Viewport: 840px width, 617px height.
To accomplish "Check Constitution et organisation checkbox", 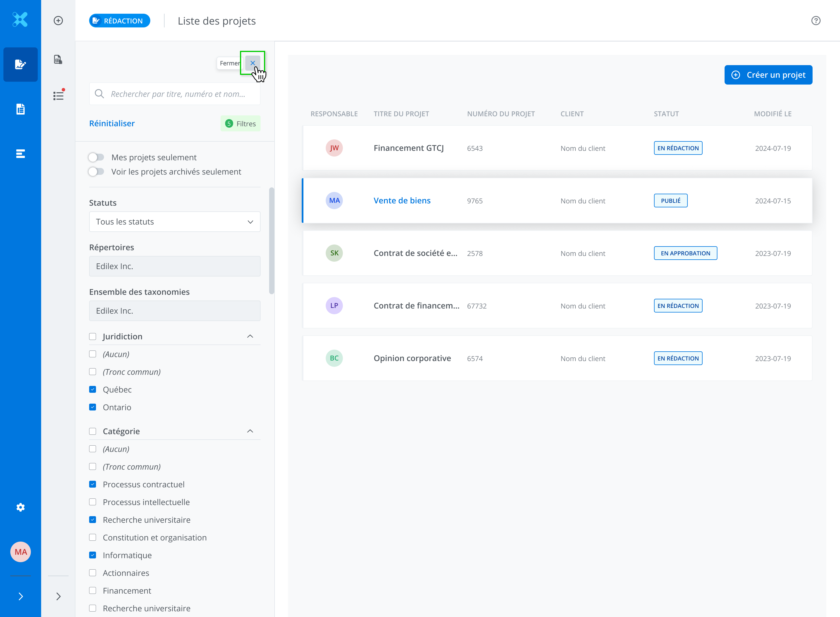I will (x=93, y=538).
